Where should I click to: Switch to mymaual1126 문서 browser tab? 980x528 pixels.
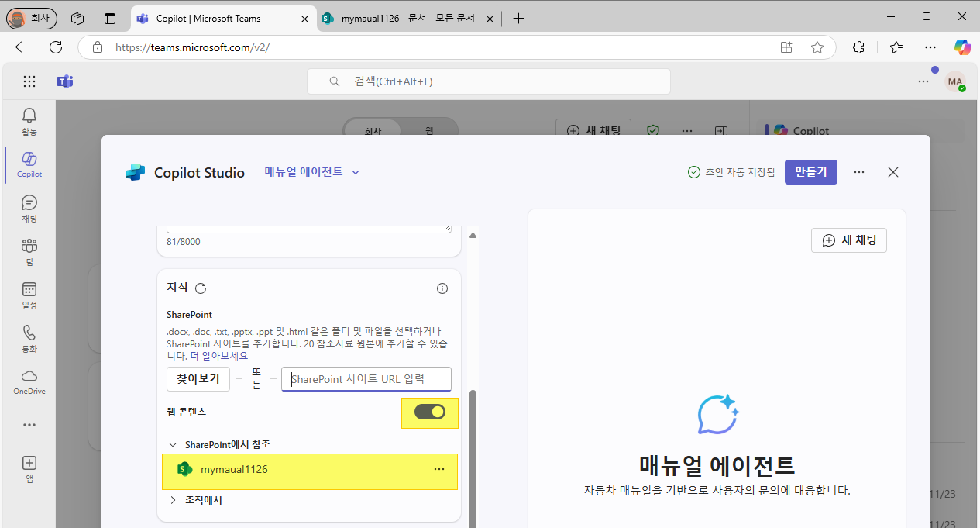click(408, 18)
